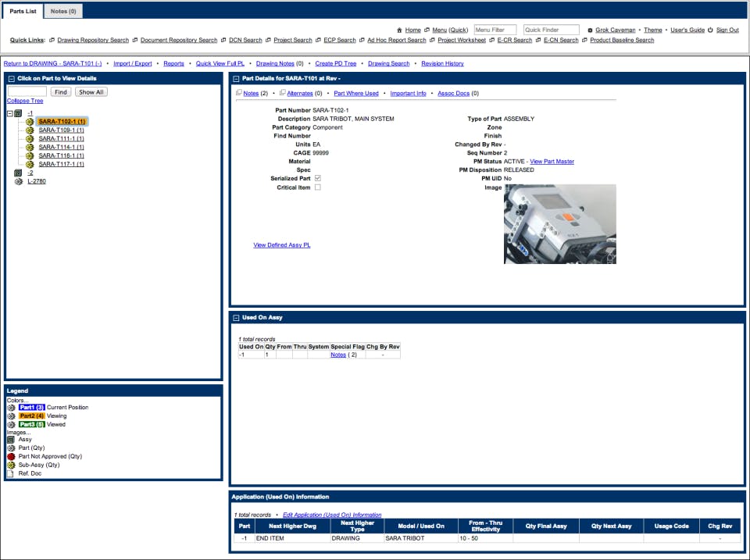
Task: Click the Collapse Tree link
Action: point(25,101)
